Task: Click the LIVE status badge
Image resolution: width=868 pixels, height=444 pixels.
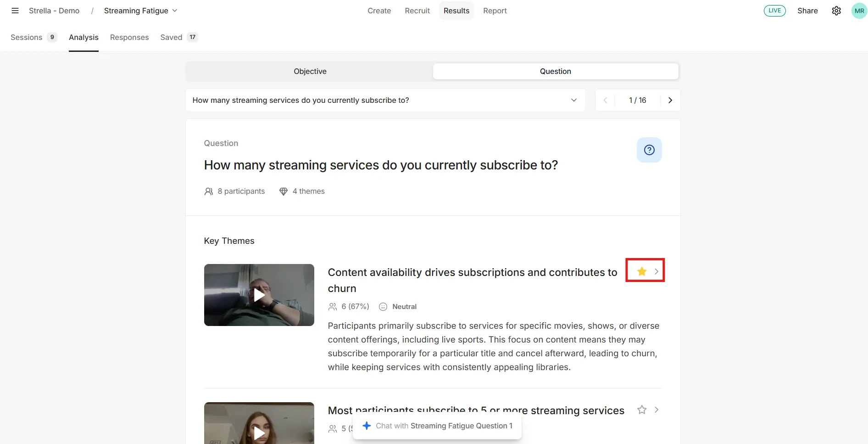Action: pyautogui.click(x=775, y=11)
